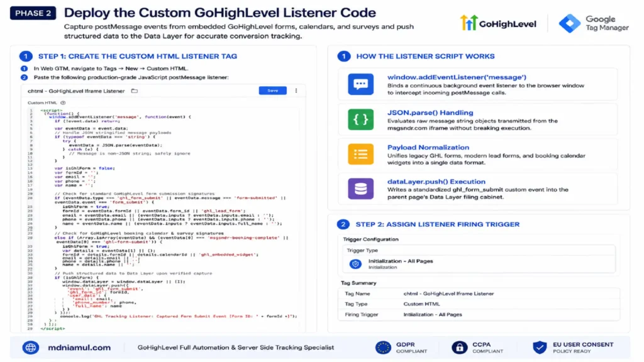Click the 'Deploy the Custom GoHighLevel Listener Code' title
The width and height of the screenshot is (644, 362).
click(219, 13)
